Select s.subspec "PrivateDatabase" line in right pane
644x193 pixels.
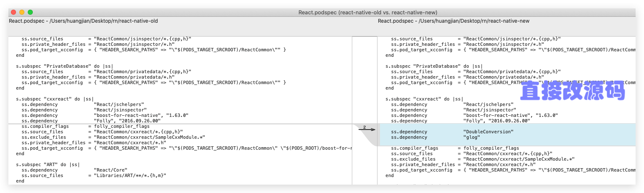click(434, 66)
